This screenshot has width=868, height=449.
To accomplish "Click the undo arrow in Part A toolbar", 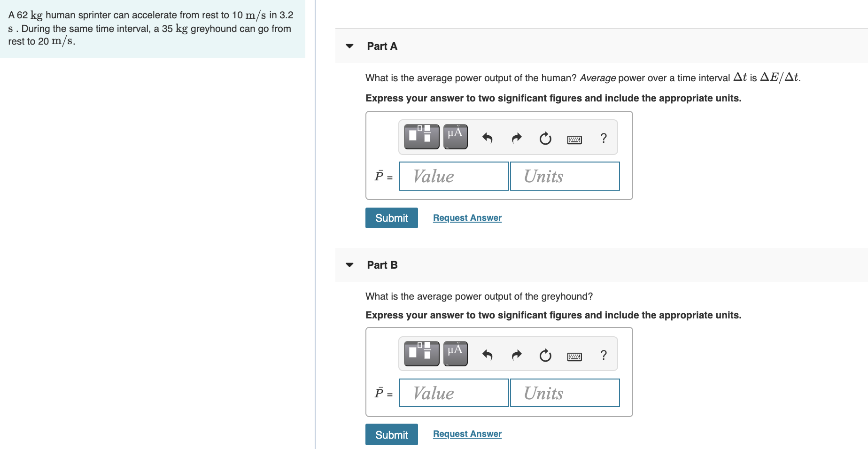I will point(487,138).
